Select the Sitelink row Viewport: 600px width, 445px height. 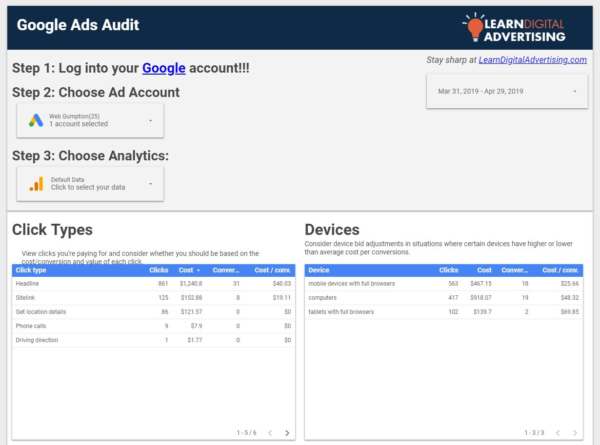pyautogui.click(x=153, y=298)
